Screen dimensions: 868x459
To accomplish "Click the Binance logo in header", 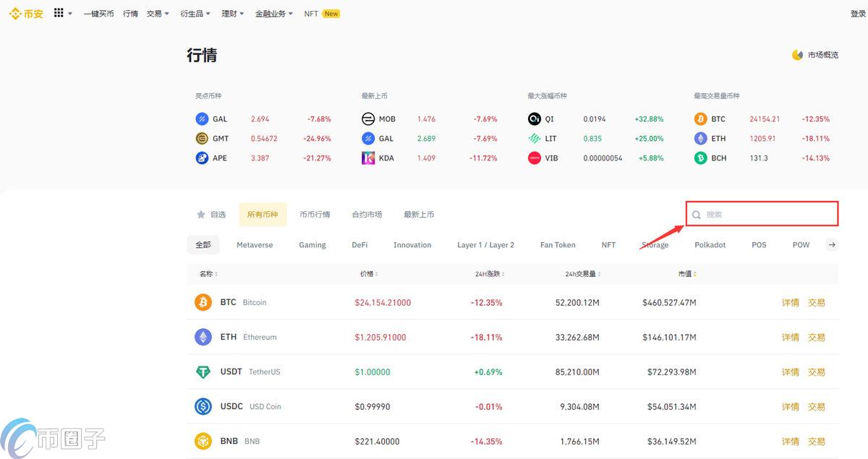I will pyautogui.click(x=26, y=14).
